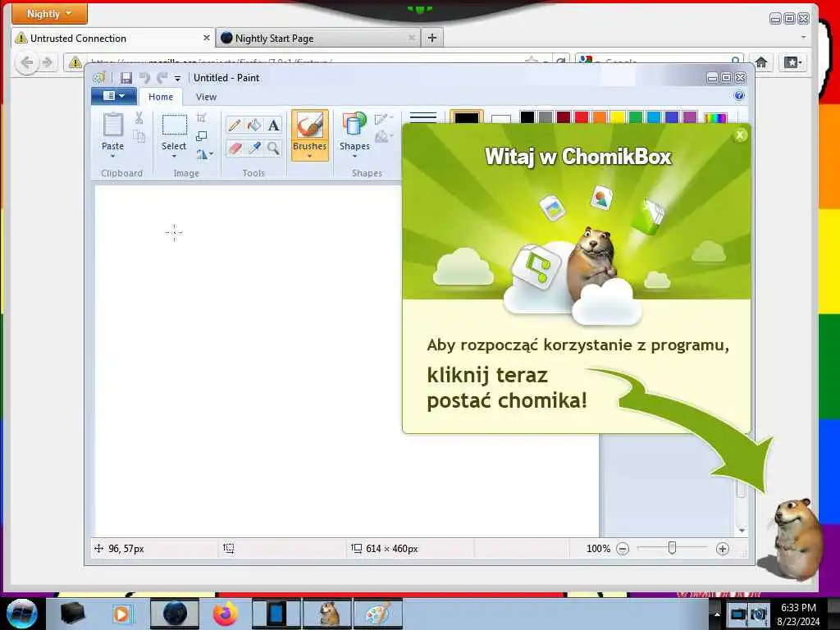Image resolution: width=840 pixels, height=630 pixels.
Task: Click the Paint scrollbar down arrow
Action: pos(742,531)
